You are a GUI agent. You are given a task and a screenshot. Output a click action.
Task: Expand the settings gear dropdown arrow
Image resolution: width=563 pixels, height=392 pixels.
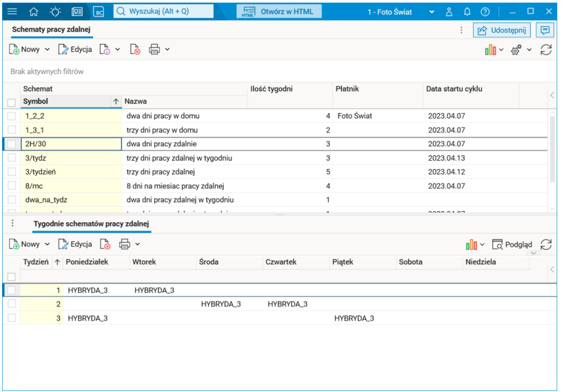point(529,50)
